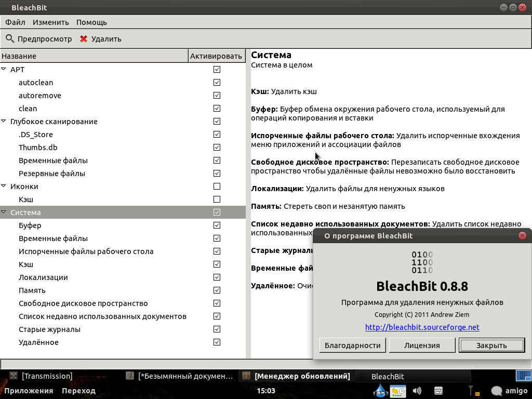
Task: Toggle the Глубокое сканирование group checkbox
Action: 217,121
